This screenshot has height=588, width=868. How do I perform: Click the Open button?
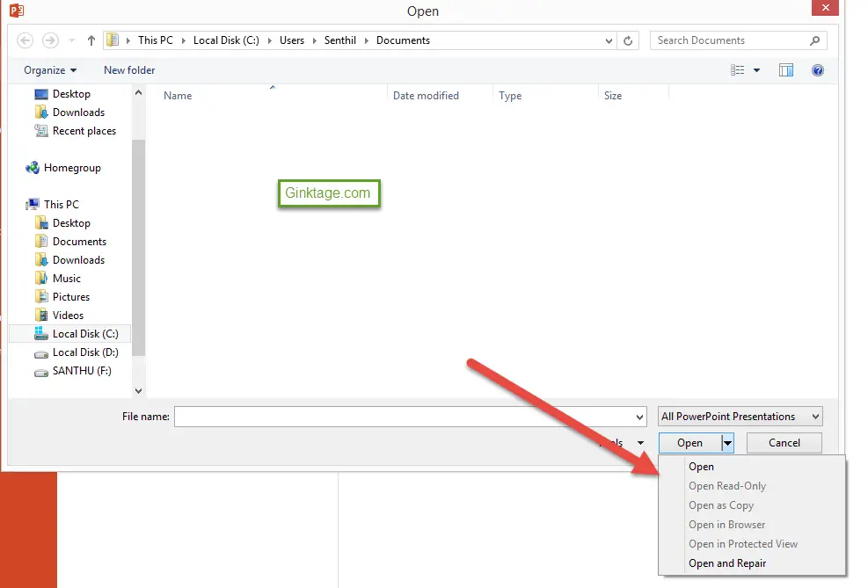click(x=689, y=443)
